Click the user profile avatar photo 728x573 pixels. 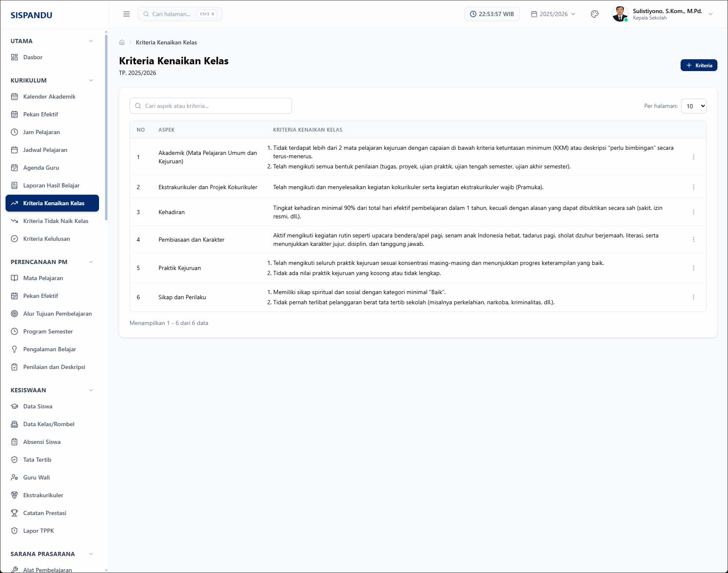620,14
